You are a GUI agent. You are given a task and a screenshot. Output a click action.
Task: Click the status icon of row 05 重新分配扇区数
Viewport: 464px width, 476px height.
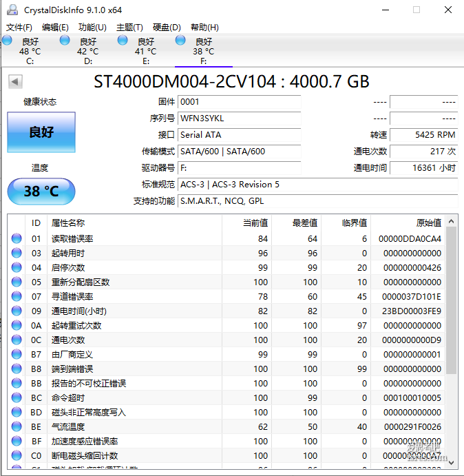[17, 282]
